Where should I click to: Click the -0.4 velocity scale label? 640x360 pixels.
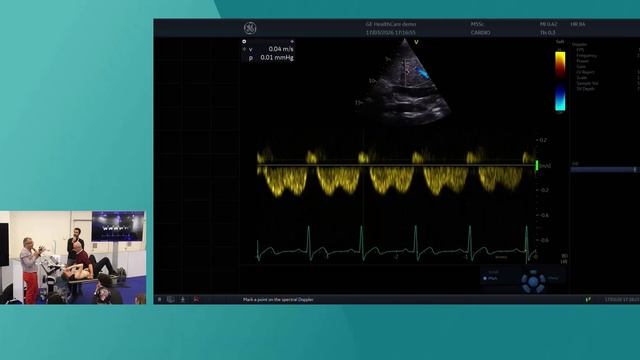544,215
